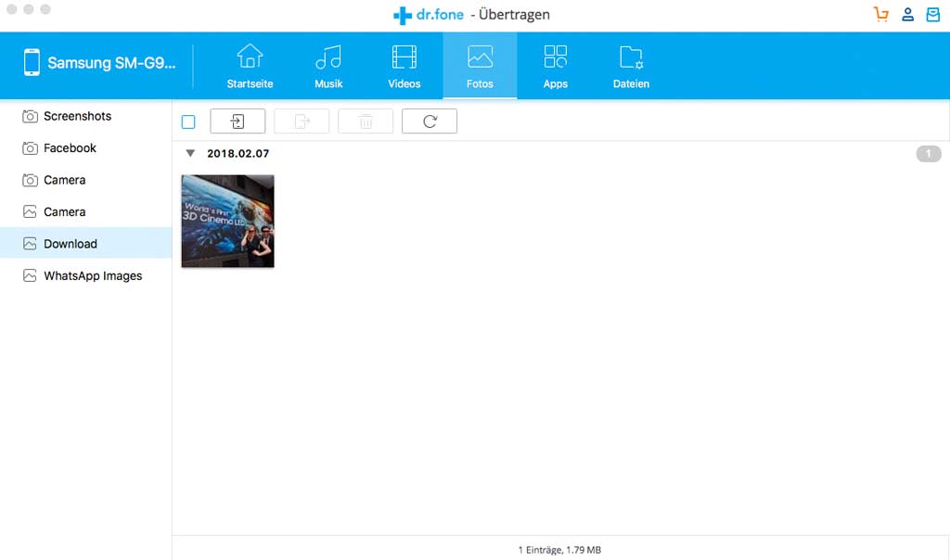Open the Facebook album
Viewport: 950px width, 560px height.
click(70, 147)
